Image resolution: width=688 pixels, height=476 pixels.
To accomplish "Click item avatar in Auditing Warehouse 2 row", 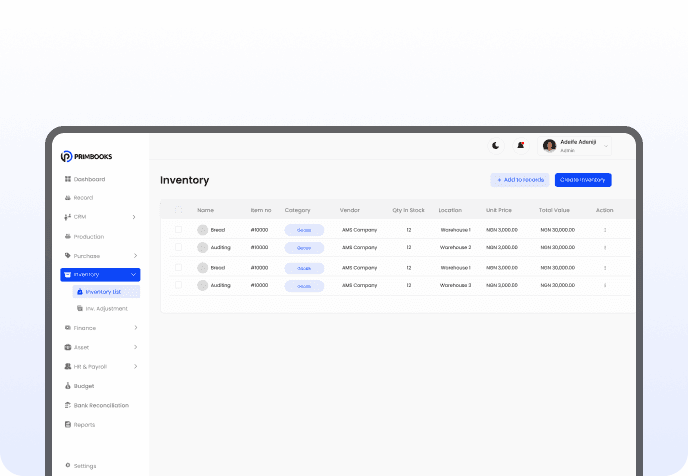I will pos(202,247).
